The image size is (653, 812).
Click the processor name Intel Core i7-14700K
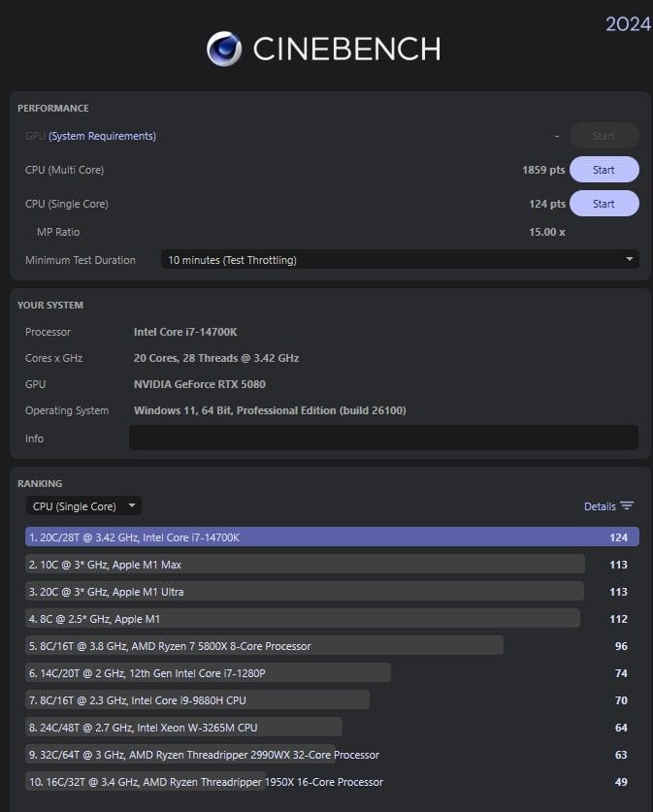(x=185, y=332)
